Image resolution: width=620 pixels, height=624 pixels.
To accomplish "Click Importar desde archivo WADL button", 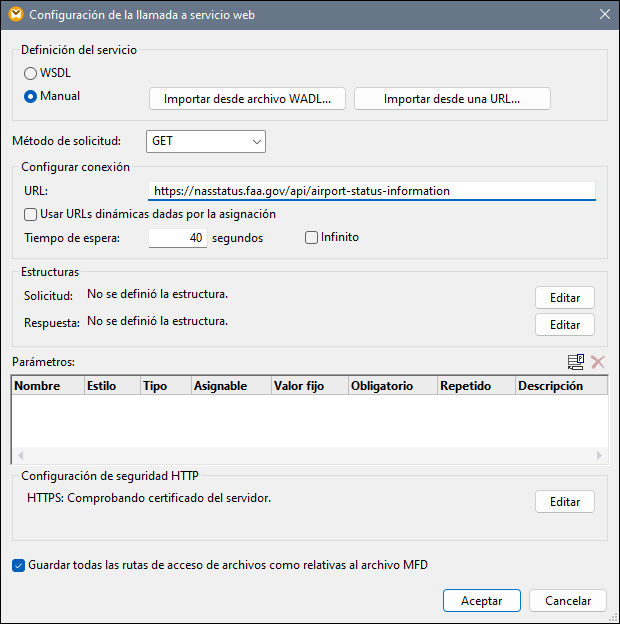I will 247,99.
